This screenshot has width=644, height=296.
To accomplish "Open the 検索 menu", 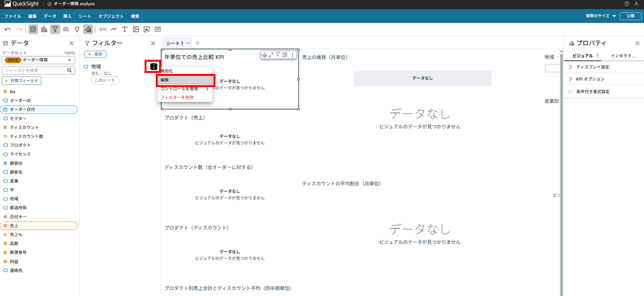I will 135,16.
